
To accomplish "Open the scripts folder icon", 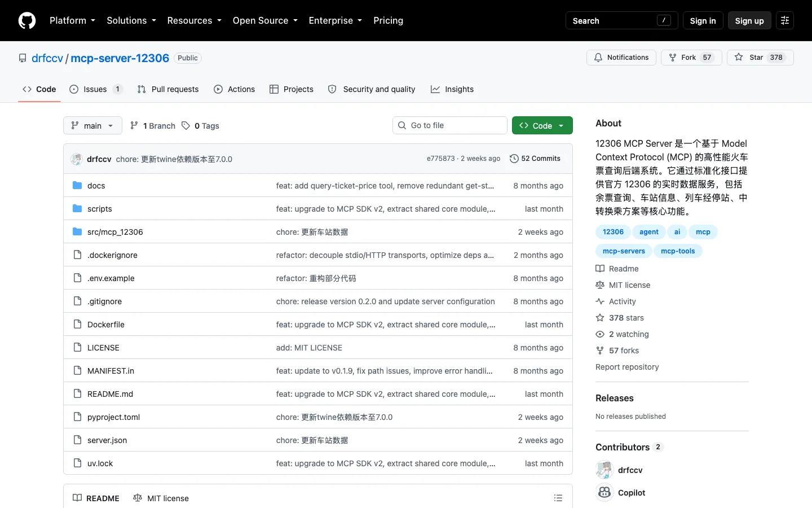I will [77, 209].
